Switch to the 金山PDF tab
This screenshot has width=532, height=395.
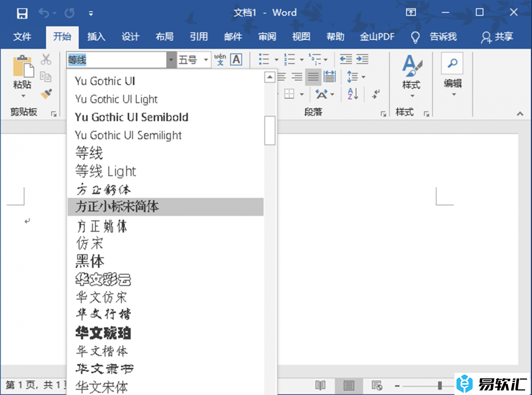point(377,37)
